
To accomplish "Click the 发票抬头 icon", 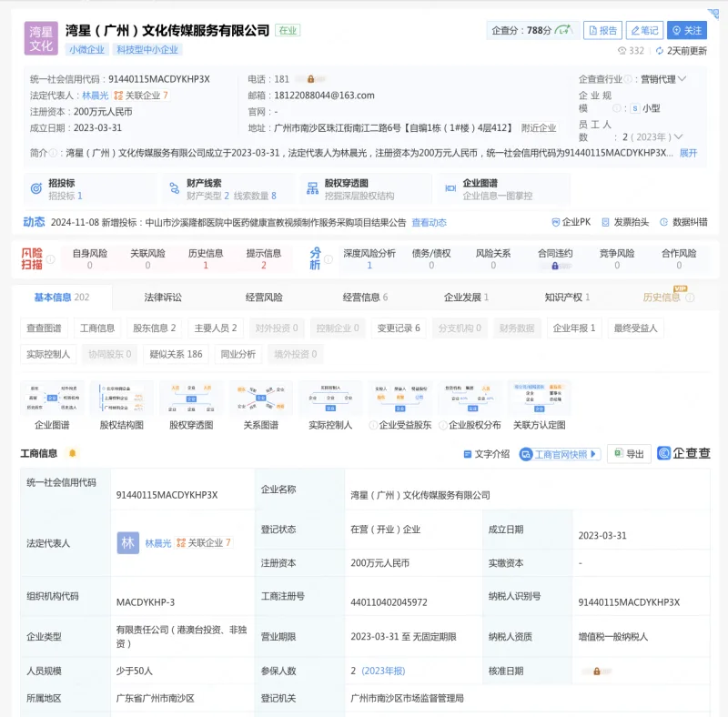I will coord(605,222).
